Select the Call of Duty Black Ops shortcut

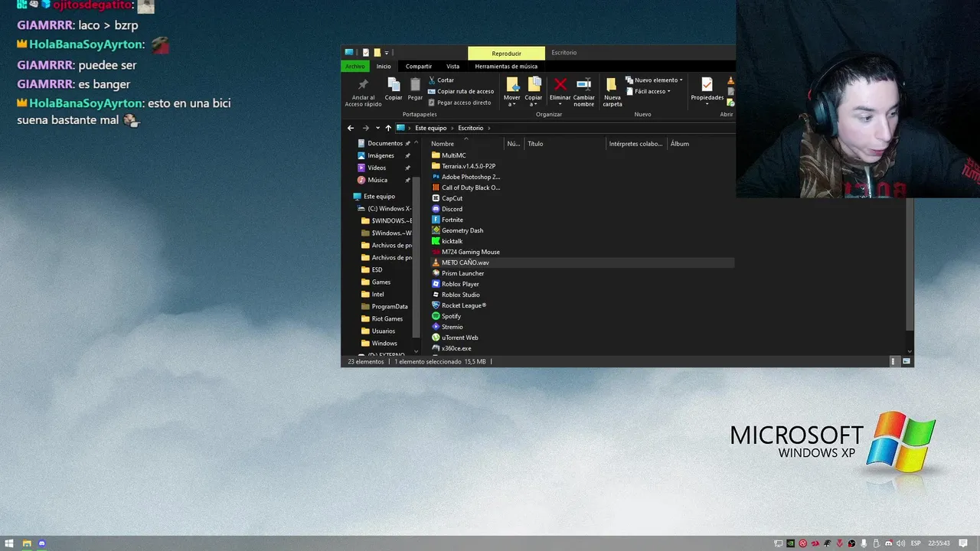coord(465,187)
